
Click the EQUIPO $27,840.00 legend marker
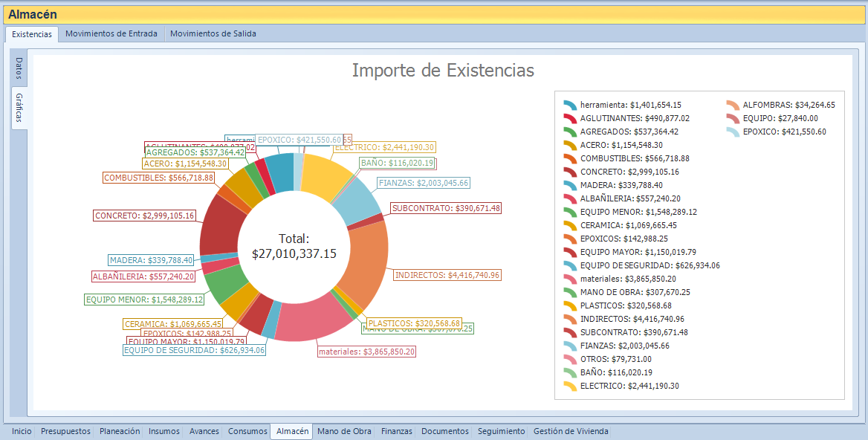click(733, 118)
